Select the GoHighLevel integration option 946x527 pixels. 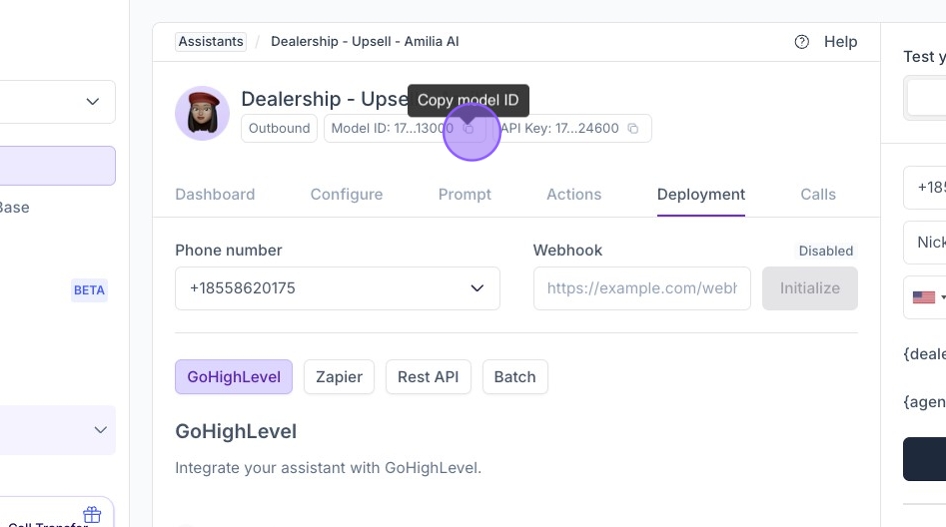pos(234,377)
